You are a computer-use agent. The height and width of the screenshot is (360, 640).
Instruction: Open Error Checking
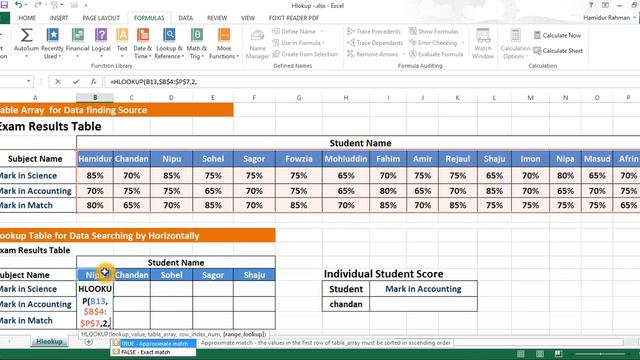433,43
